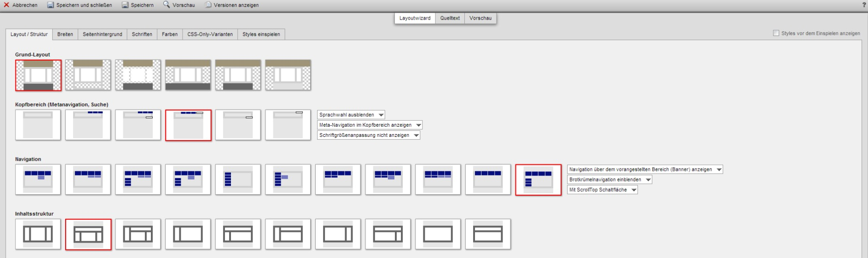The height and width of the screenshot is (258, 868).
Task: Pick horizontal navigation with single dropdown, no sidebar
Action: coord(38,179)
